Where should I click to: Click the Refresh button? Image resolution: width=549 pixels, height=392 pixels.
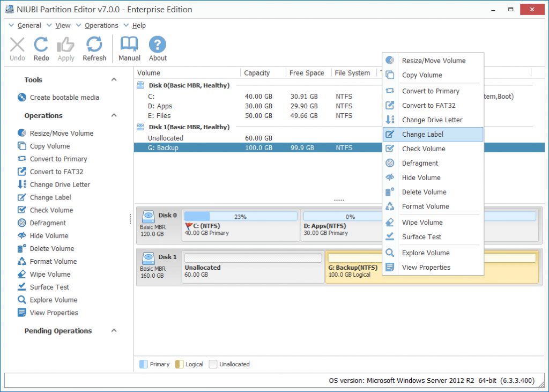click(x=94, y=48)
